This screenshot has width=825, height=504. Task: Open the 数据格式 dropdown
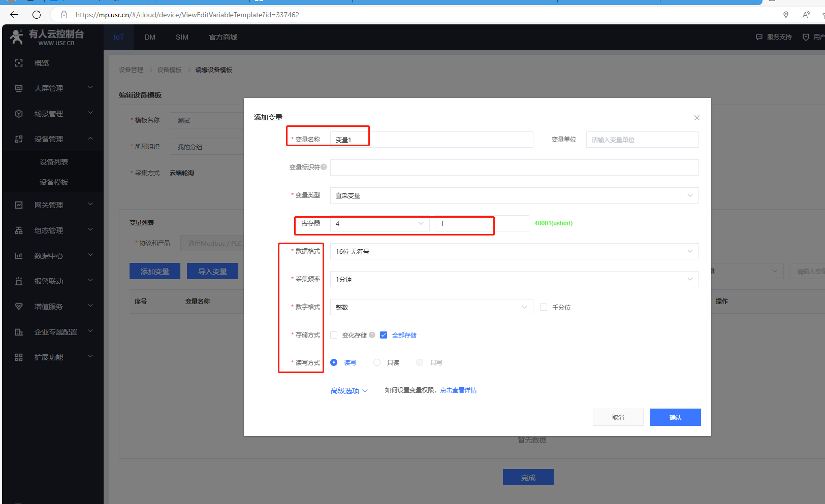(x=514, y=251)
